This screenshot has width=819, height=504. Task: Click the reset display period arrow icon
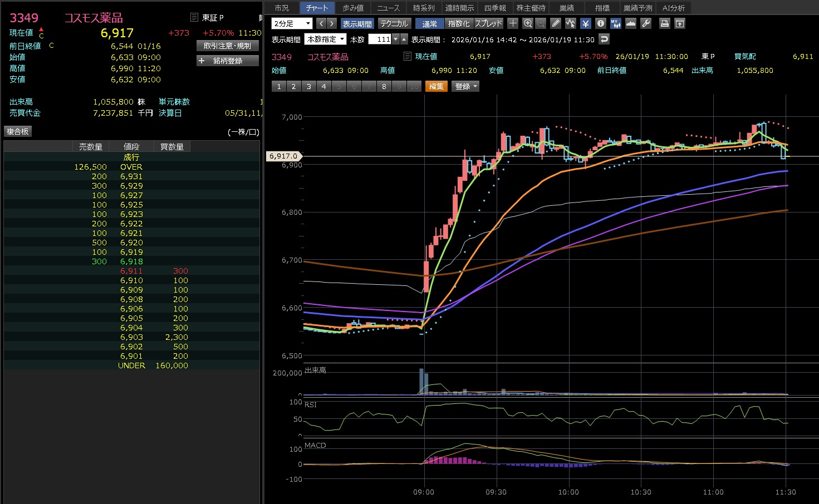pyautogui.click(x=604, y=39)
